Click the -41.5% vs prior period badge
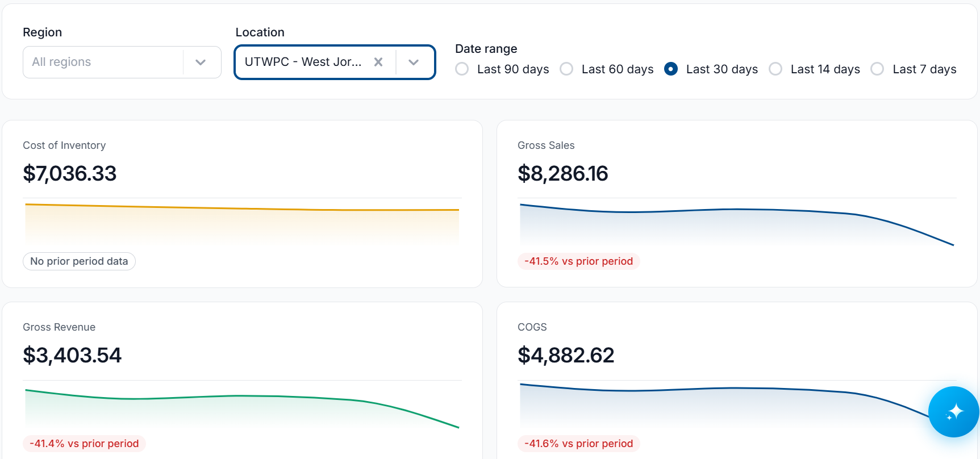The height and width of the screenshot is (459, 980). [578, 261]
